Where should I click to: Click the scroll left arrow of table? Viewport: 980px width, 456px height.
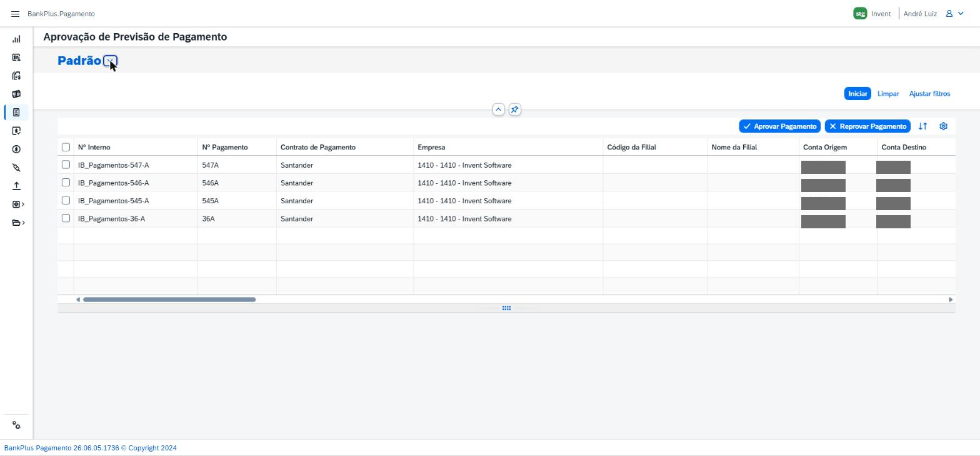[78, 300]
